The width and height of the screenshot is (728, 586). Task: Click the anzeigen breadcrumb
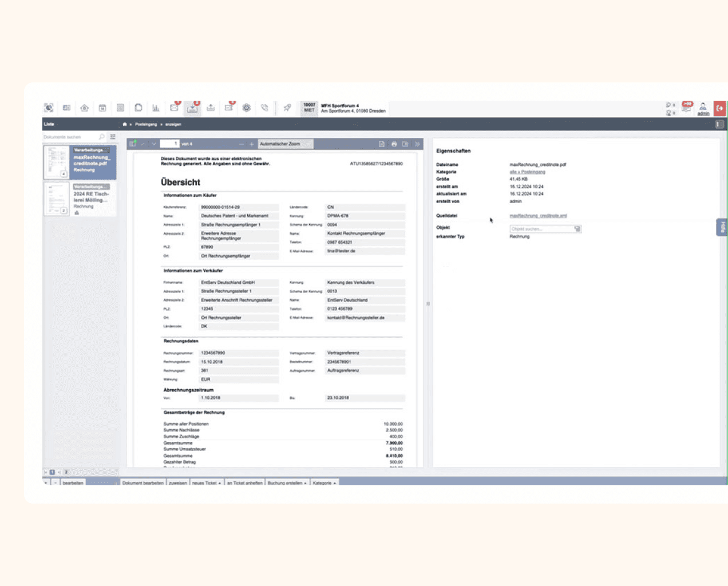pyautogui.click(x=173, y=124)
